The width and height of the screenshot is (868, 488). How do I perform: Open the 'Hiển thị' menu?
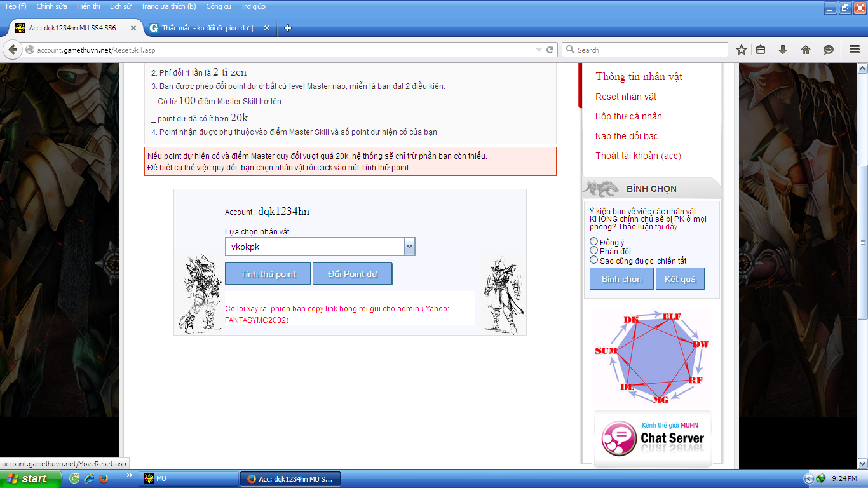(x=88, y=6)
